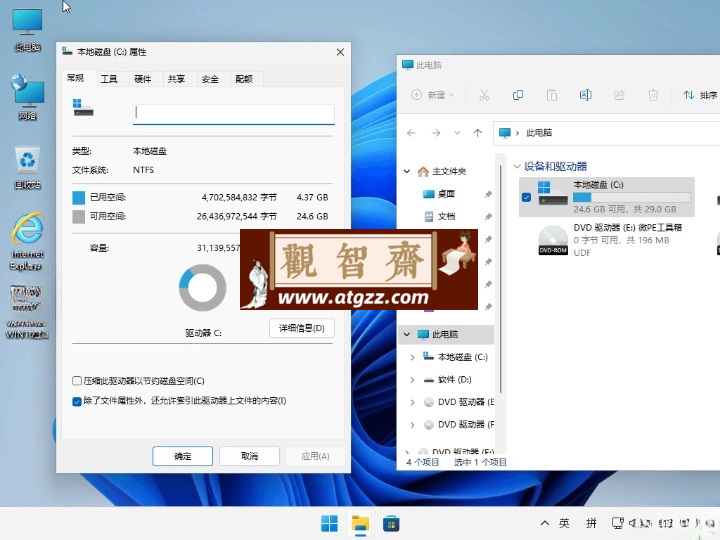
Task: Select 软件 (D:) in navigation tree
Action: tap(448, 379)
